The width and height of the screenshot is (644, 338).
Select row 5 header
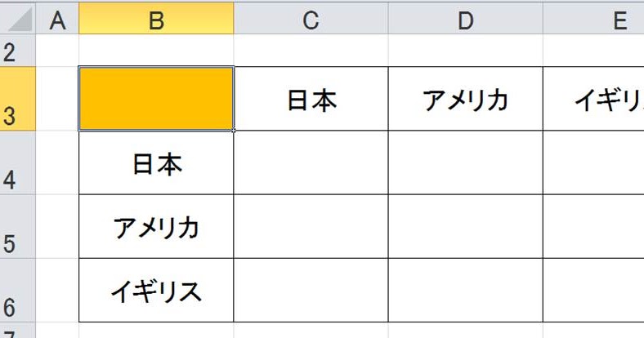click(18, 226)
